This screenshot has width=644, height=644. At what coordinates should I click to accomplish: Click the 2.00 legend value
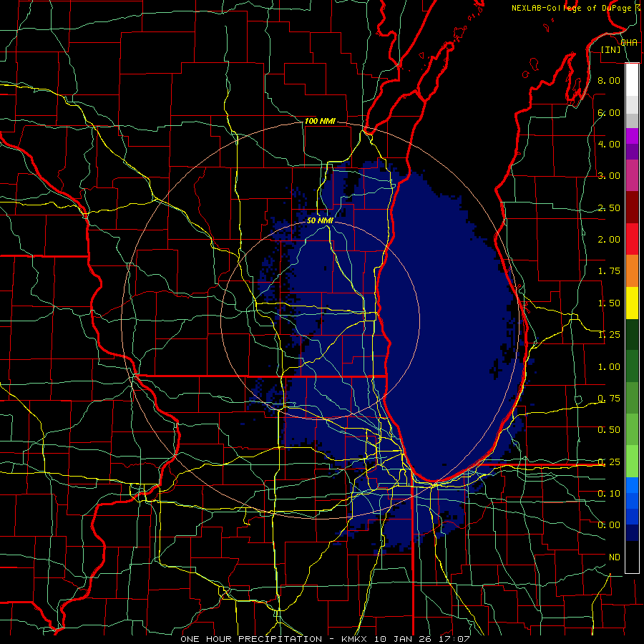[x=609, y=240]
